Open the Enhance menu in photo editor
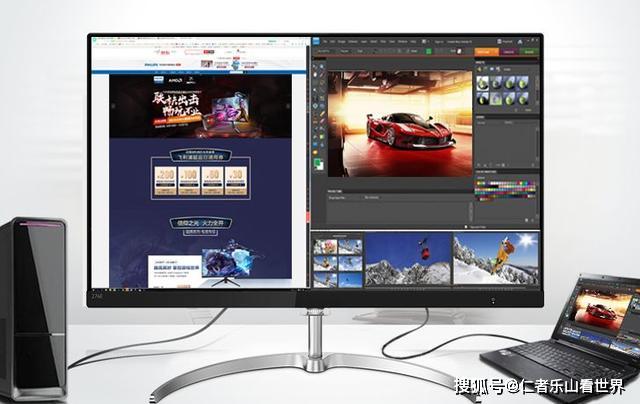Image resolution: width=640 pixels, height=404 pixels. pos(353,41)
